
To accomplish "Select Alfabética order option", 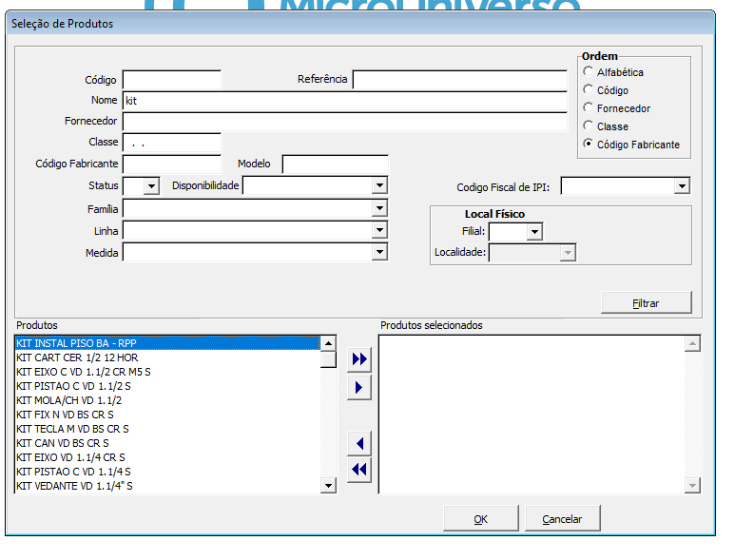I will pyautogui.click(x=590, y=72).
